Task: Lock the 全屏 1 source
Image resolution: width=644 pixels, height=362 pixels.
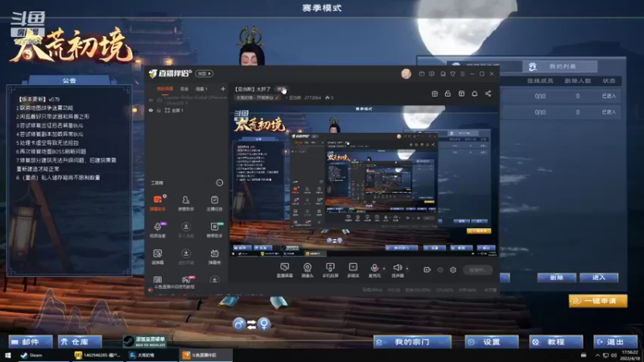Action: pyautogui.click(x=159, y=110)
